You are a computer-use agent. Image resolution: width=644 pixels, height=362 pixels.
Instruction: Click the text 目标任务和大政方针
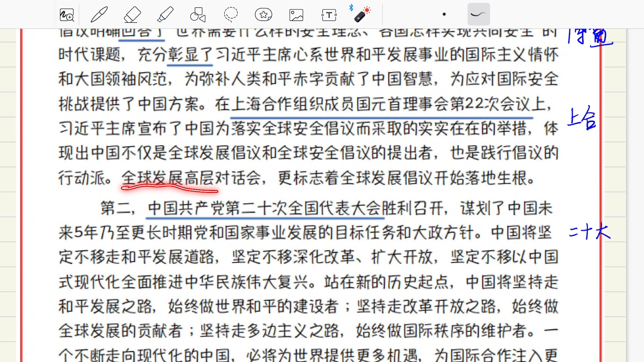[405, 232]
